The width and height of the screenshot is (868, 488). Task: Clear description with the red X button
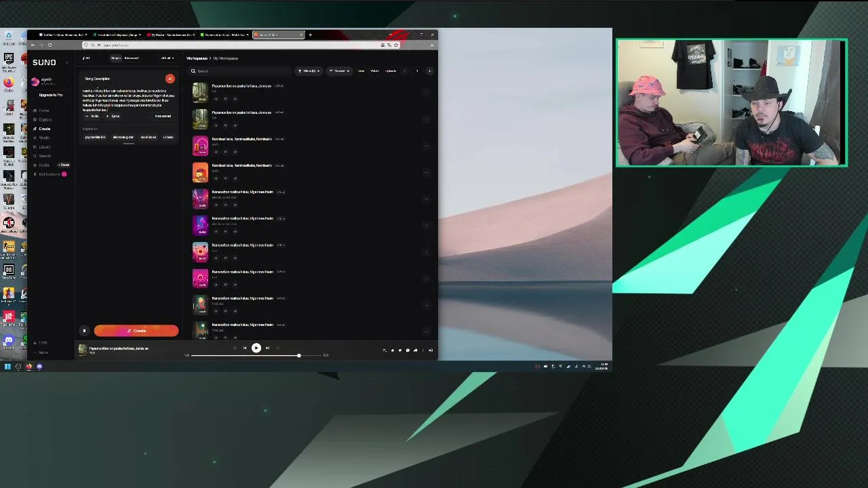(170, 79)
